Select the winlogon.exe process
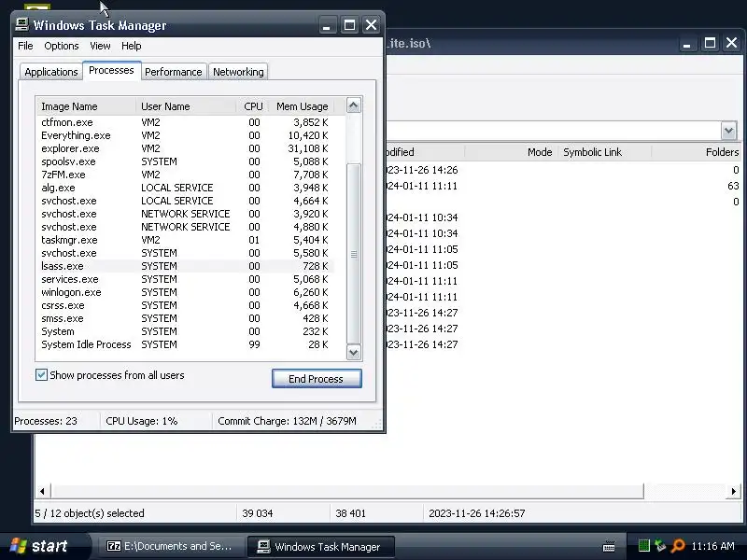The height and width of the screenshot is (560, 747). [x=185, y=292]
